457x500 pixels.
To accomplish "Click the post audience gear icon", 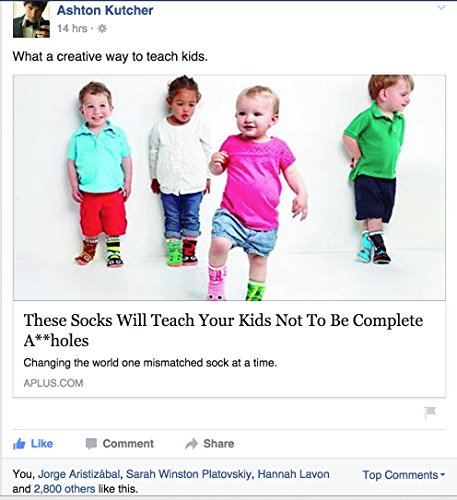I will pos(102,29).
